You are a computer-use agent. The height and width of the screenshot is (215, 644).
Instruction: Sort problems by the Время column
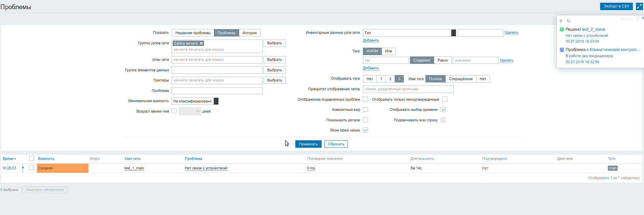click(x=9, y=159)
